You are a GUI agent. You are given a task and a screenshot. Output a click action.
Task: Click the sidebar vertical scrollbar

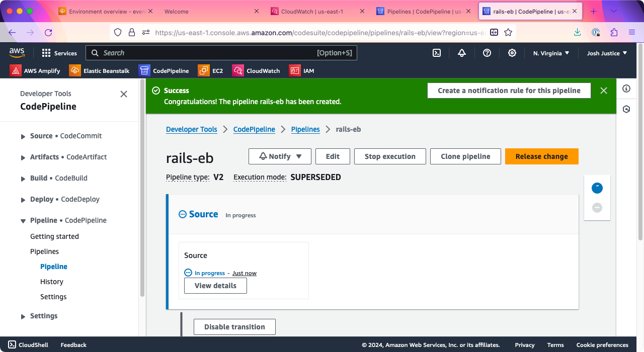pyautogui.click(x=142, y=189)
